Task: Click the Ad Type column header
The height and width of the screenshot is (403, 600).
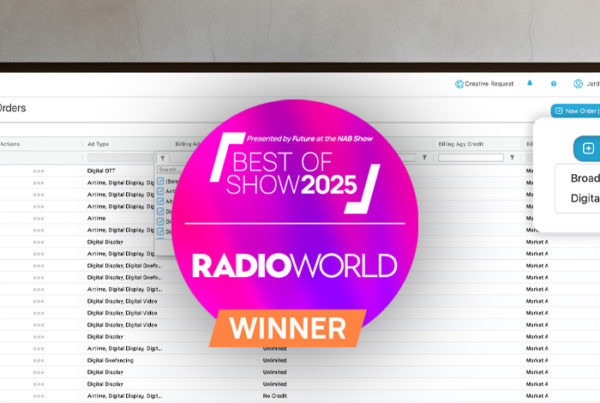Action: click(x=98, y=144)
